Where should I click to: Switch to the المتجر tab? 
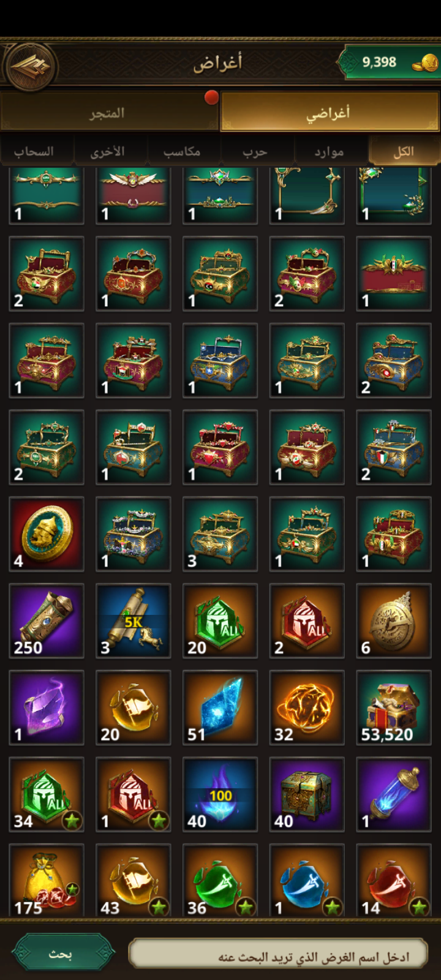click(109, 112)
